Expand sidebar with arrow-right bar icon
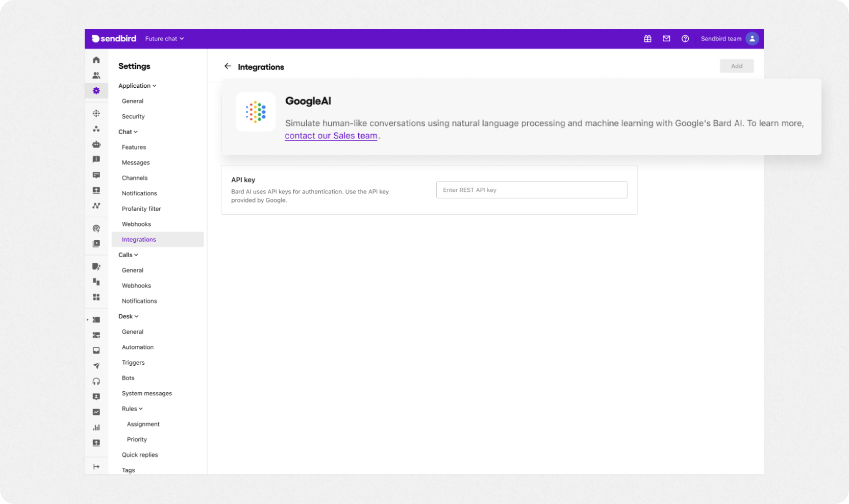Viewport: 849px width, 504px height. (x=96, y=467)
